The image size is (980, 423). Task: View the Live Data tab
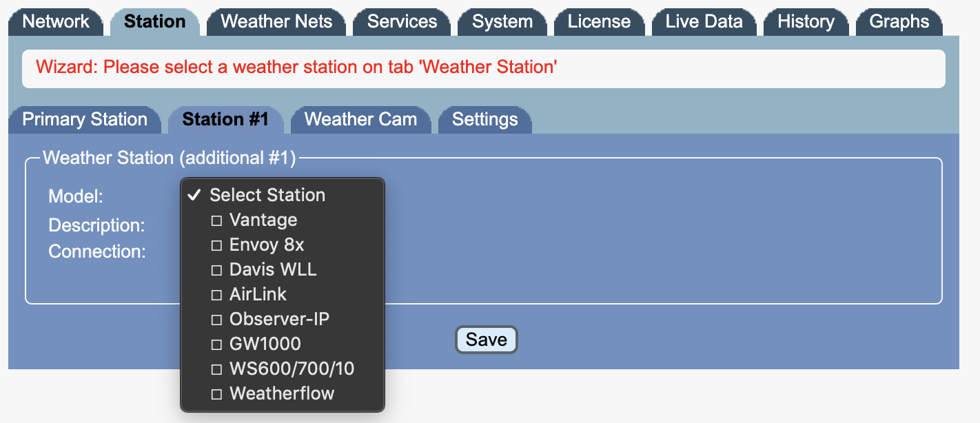pyautogui.click(x=704, y=21)
